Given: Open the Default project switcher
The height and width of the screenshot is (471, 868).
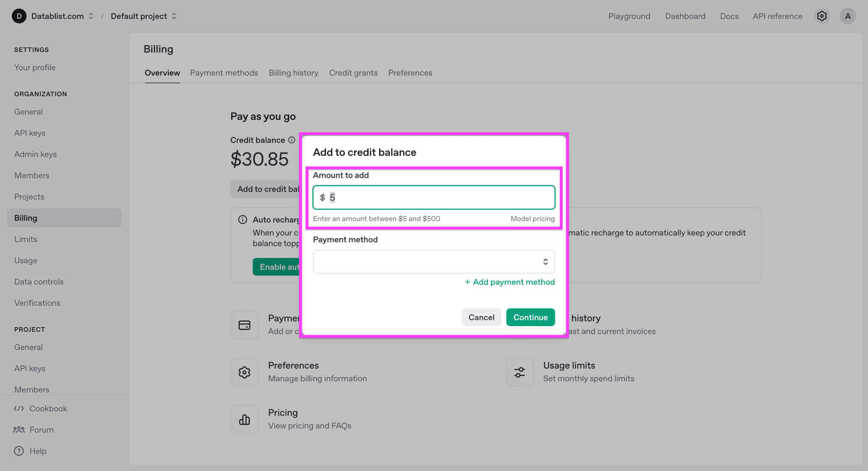Looking at the screenshot, I should 143,16.
